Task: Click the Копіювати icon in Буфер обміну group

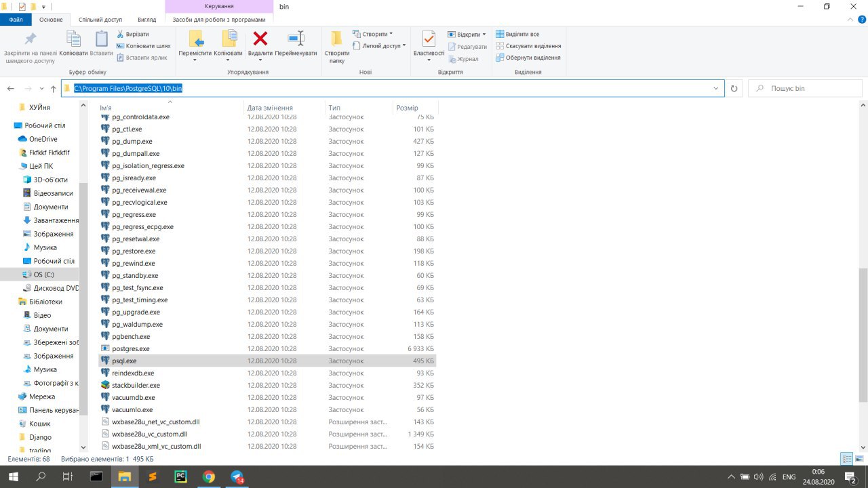Action: pyautogui.click(x=73, y=39)
